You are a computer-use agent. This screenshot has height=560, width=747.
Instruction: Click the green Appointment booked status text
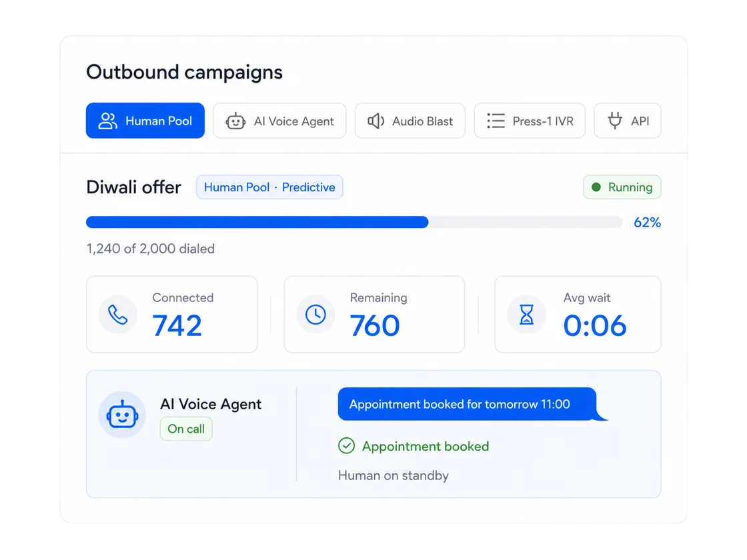(x=426, y=446)
